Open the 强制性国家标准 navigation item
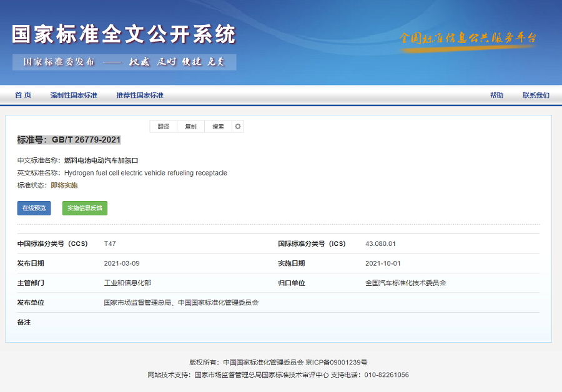The width and height of the screenshot is (562, 392). [74, 96]
